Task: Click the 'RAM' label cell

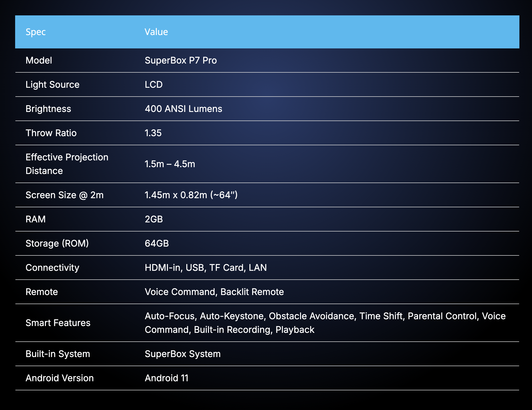Action: tap(36, 219)
